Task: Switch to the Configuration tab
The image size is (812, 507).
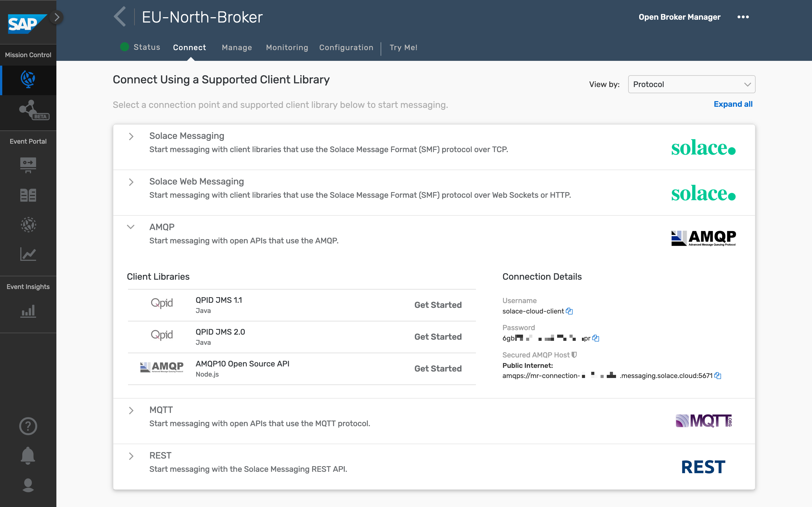Action: 346,47
